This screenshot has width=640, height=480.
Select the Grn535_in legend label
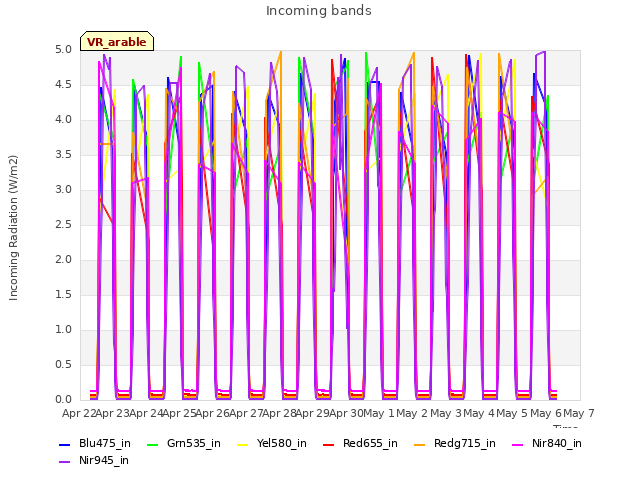click(x=194, y=444)
